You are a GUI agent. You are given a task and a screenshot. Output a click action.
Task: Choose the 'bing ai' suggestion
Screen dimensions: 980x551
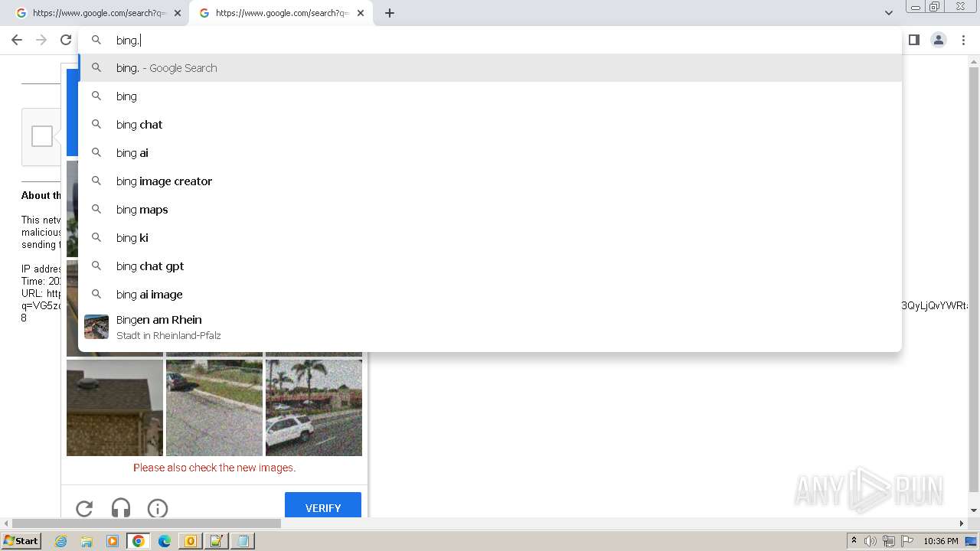point(490,153)
